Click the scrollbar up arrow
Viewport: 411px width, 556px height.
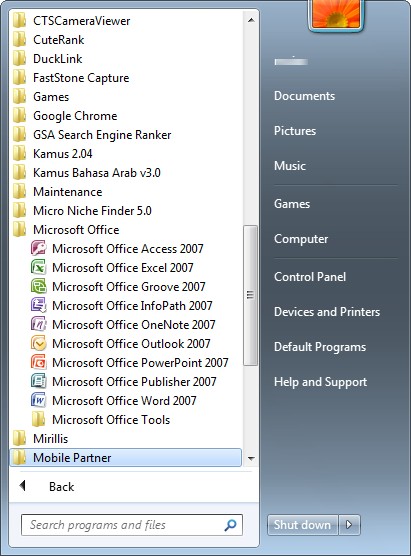(x=251, y=20)
